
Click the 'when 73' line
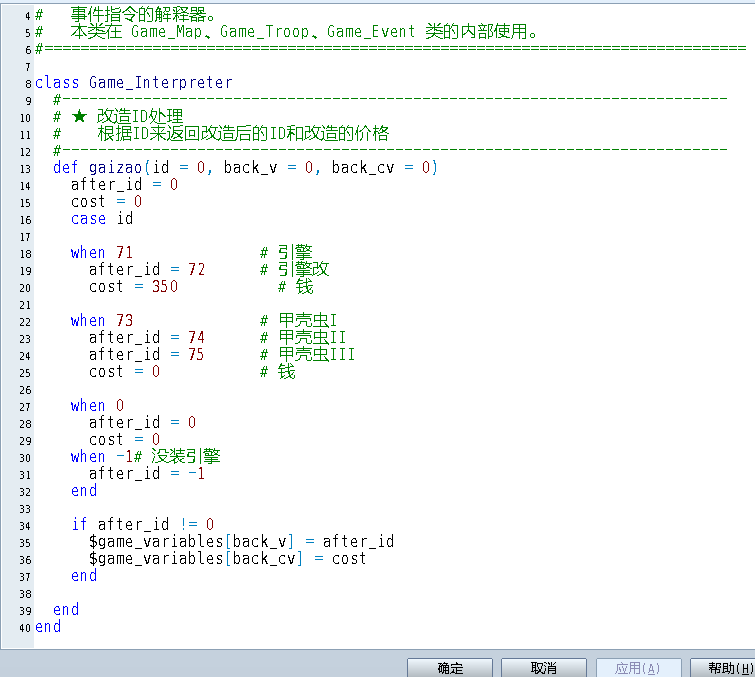pyautogui.click(x=102, y=320)
